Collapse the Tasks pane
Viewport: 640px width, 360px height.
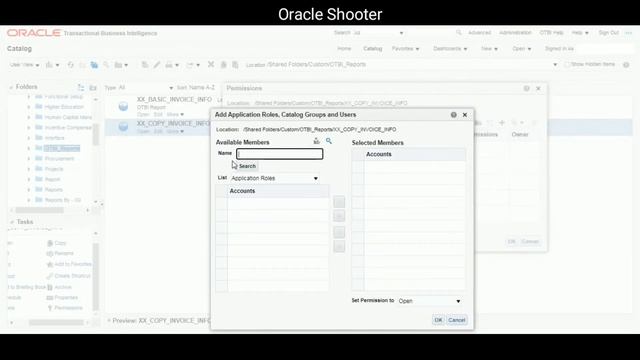click(x=12, y=222)
